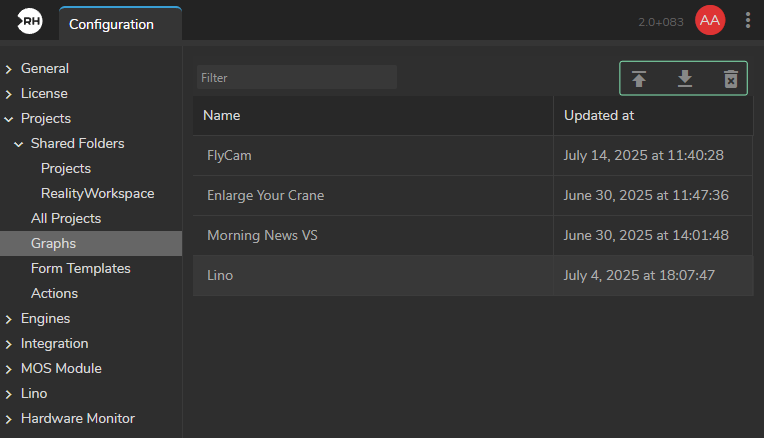Expand the Hardware Monitor section
Viewport: 764px width, 438px height.
[x=9, y=419]
